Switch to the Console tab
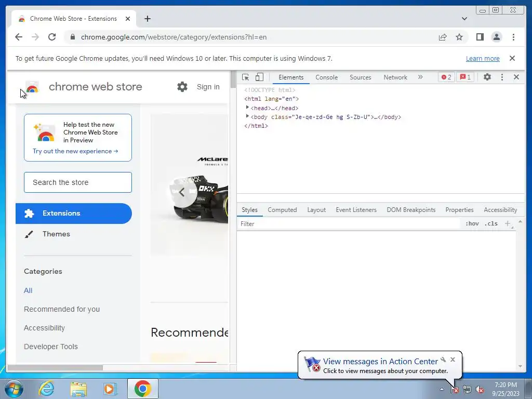532x399 pixels. coord(326,77)
